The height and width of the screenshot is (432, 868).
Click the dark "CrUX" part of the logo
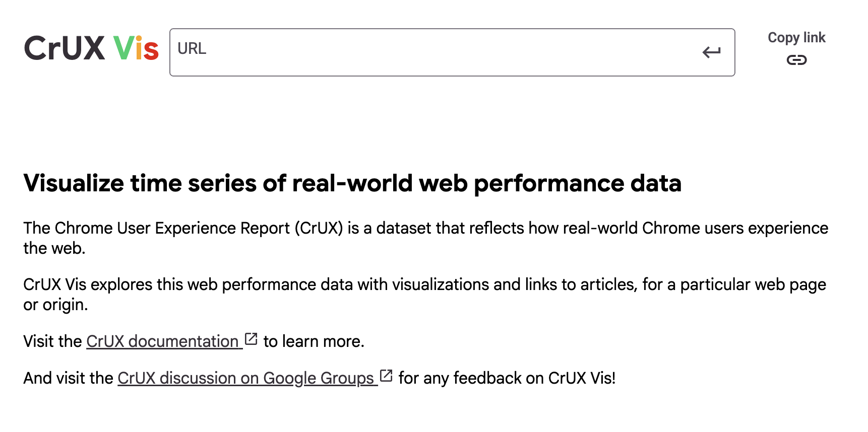click(x=65, y=48)
